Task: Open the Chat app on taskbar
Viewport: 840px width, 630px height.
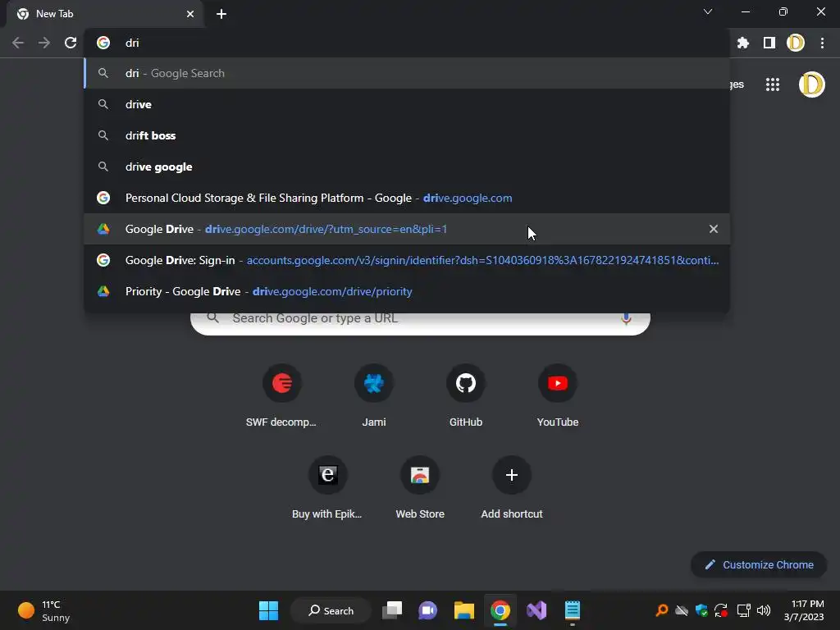Action: click(427, 610)
